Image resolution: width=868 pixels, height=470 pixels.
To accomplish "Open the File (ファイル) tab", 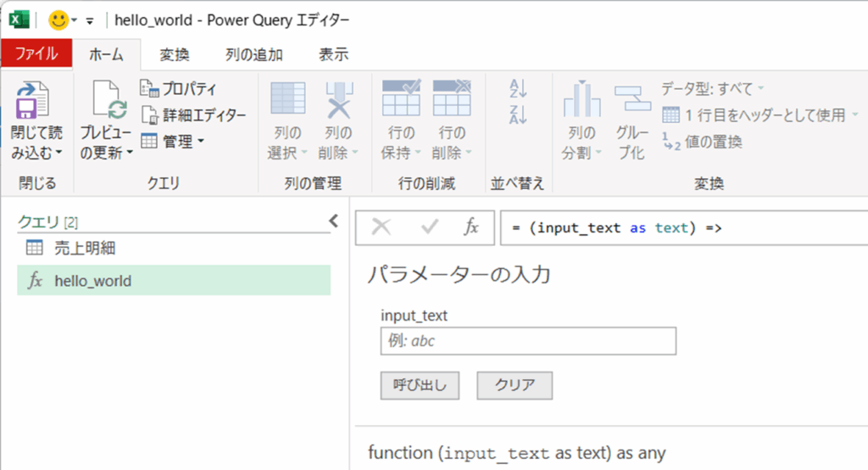I will pyautogui.click(x=36, y=54).
